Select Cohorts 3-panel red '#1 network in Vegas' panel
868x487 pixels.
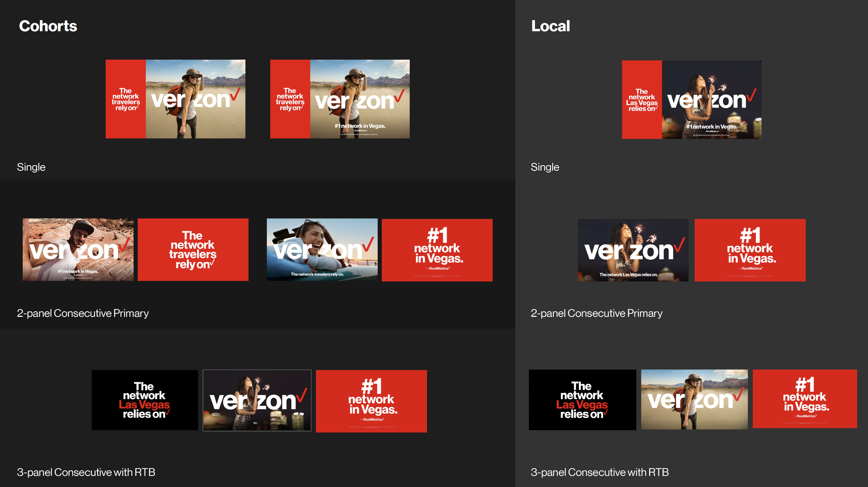[371, 401]
